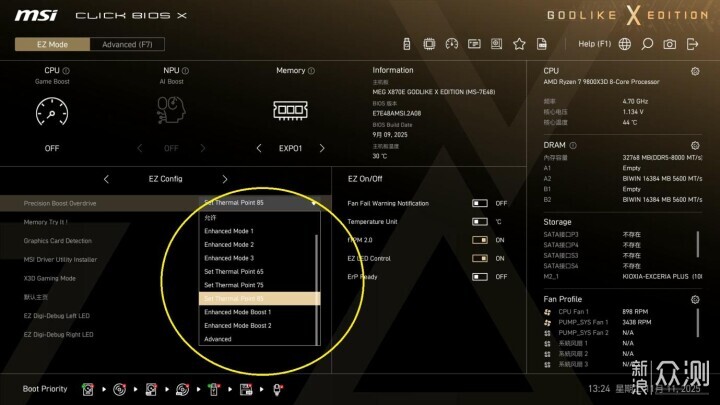Select EZ Digi-Debug Right LED setting
Viewport: 720px width, 405px height.
pos(58,334)
